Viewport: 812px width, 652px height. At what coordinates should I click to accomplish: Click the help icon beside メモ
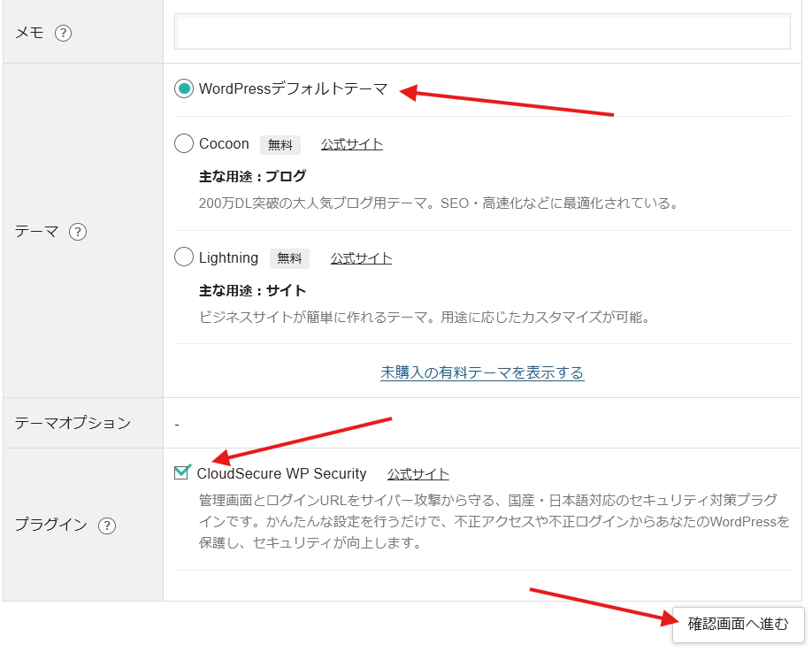(x=63, y=34)
